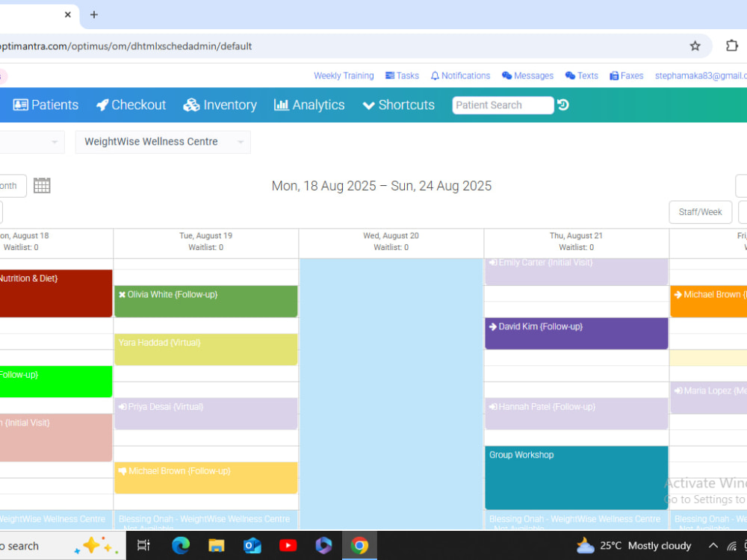747x560 pixels.
Task: Click the cancelled X icon on Olivia White
Action: (122, 295)
